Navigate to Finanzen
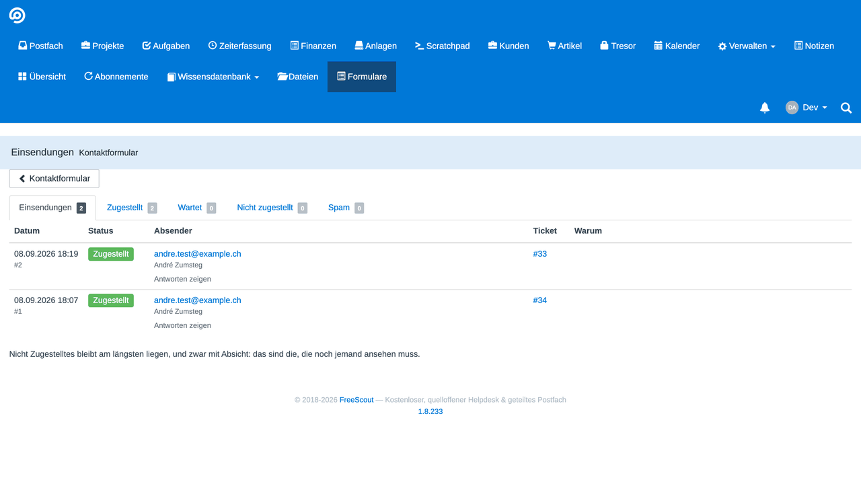861x504 pixels. (313, 46)
